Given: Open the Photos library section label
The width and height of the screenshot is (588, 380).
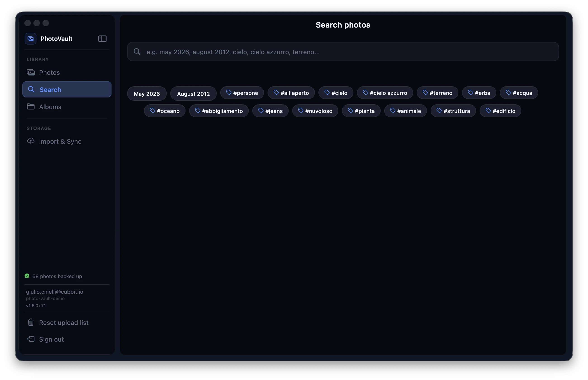Looking at the screenshot, I should tap(49, 72).
